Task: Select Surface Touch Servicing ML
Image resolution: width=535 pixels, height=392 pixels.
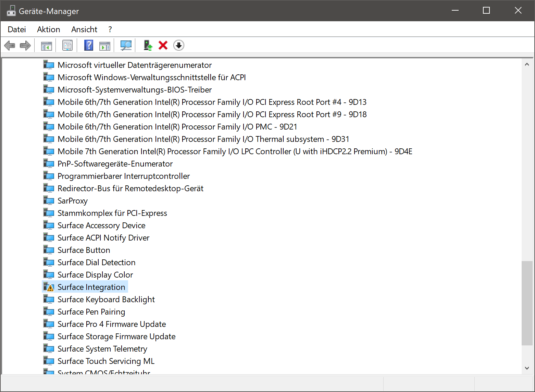Action: click(x=106, y=361)
